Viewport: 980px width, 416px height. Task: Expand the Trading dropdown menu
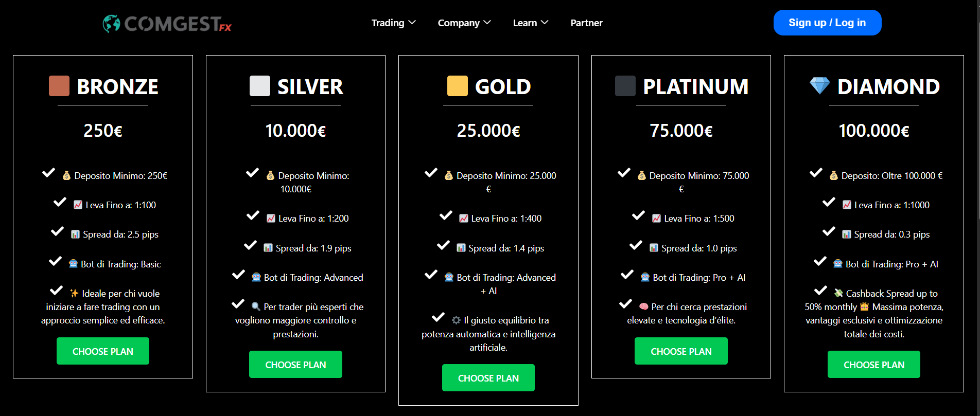[393, 23]
